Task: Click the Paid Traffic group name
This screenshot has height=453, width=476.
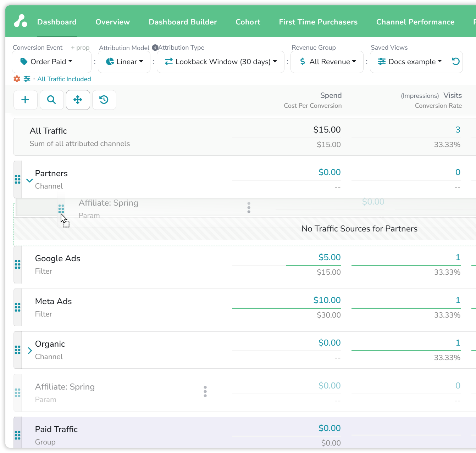Action: pyautogui.click(x=56, y=429)
